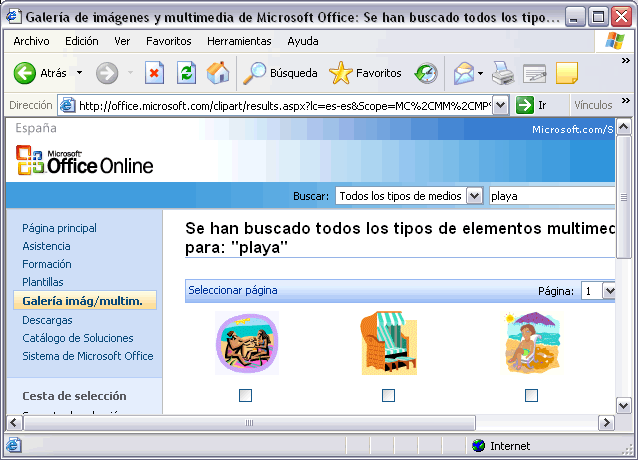Click the Back (Atrás) arrow icon

[25, 73]
